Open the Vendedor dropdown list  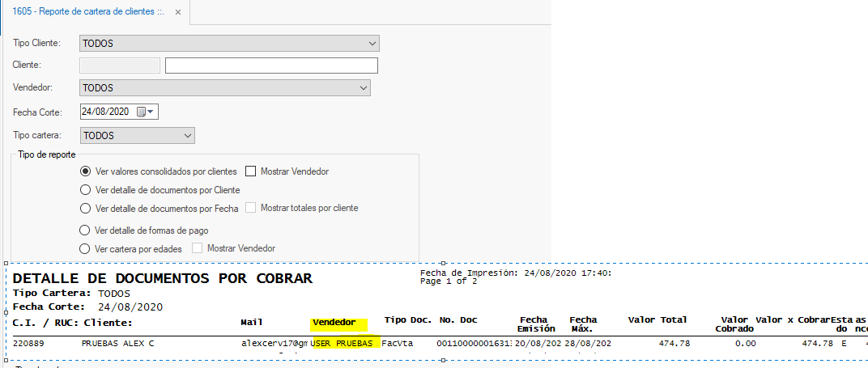362,88
